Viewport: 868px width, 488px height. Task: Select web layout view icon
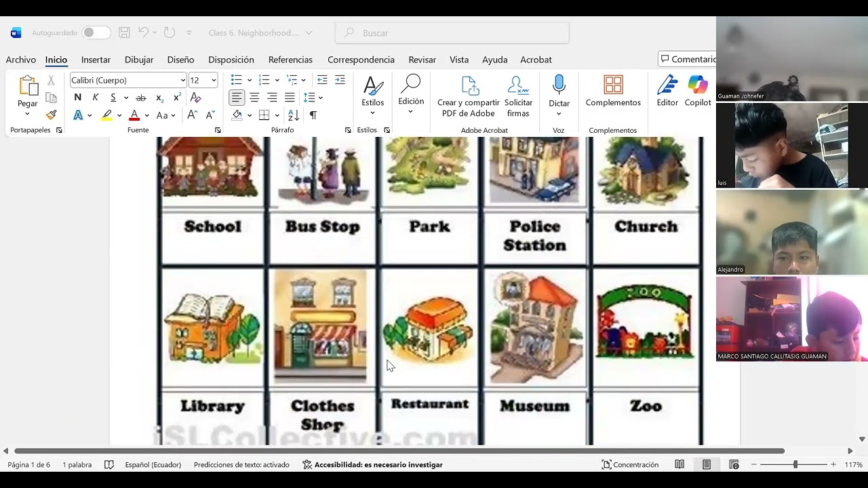coord(734,465)
